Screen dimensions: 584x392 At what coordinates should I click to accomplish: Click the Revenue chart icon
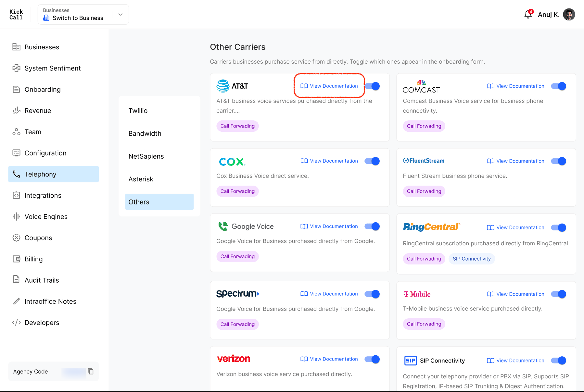tap(16, 111)
